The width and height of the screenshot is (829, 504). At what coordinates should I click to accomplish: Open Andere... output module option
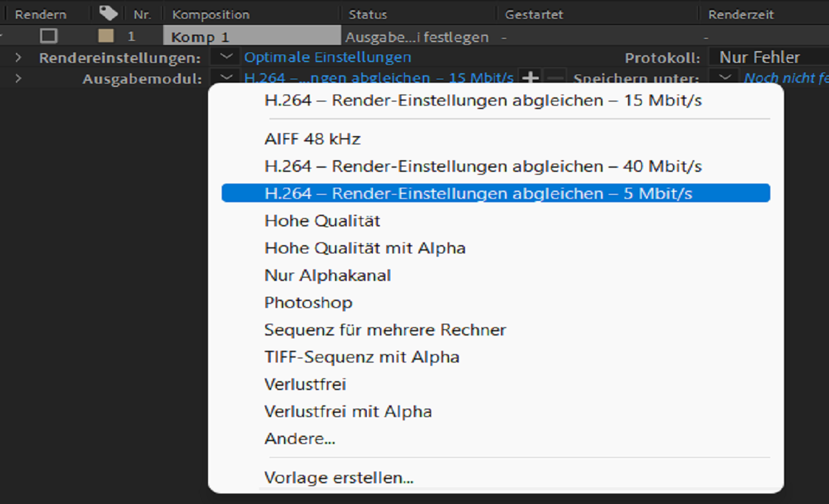(x=300, y=438)
